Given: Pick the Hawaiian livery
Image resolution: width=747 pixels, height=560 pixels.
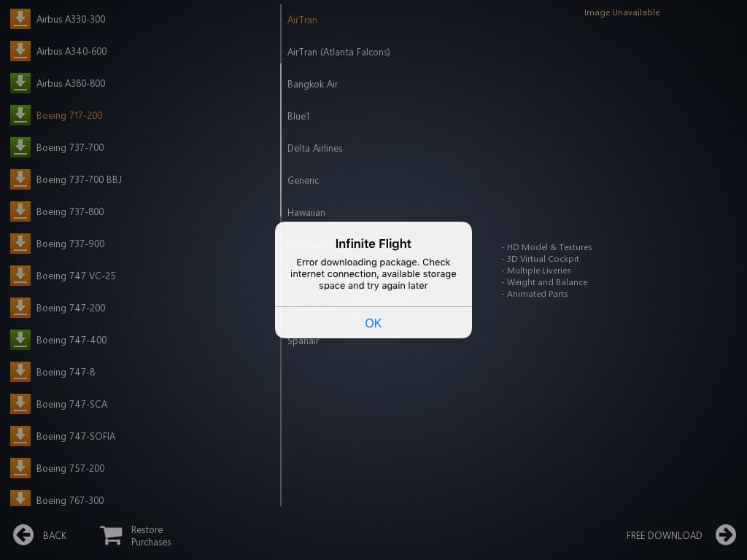Looking at the screenshot, I should click(x=306, y=212).
